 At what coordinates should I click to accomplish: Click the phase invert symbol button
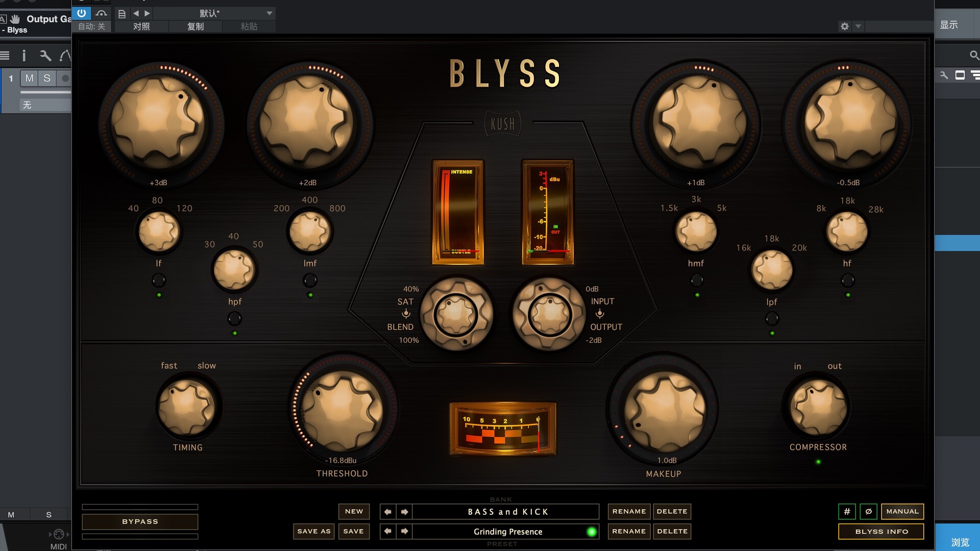click(x=868, y=511)
